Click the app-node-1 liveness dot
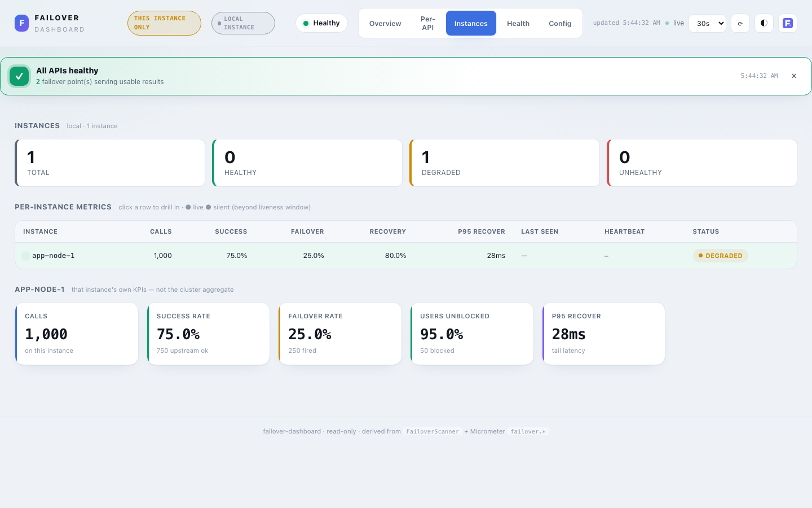 pos(25,256)
